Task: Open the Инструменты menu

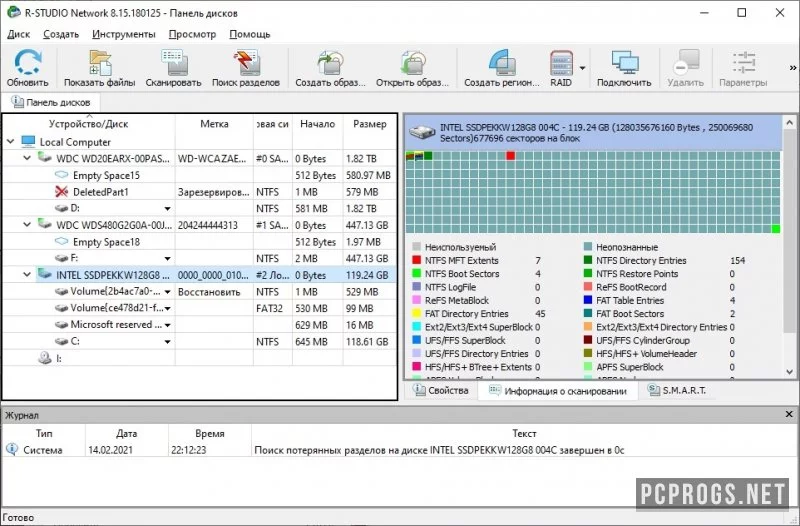Action: point(123,34)
